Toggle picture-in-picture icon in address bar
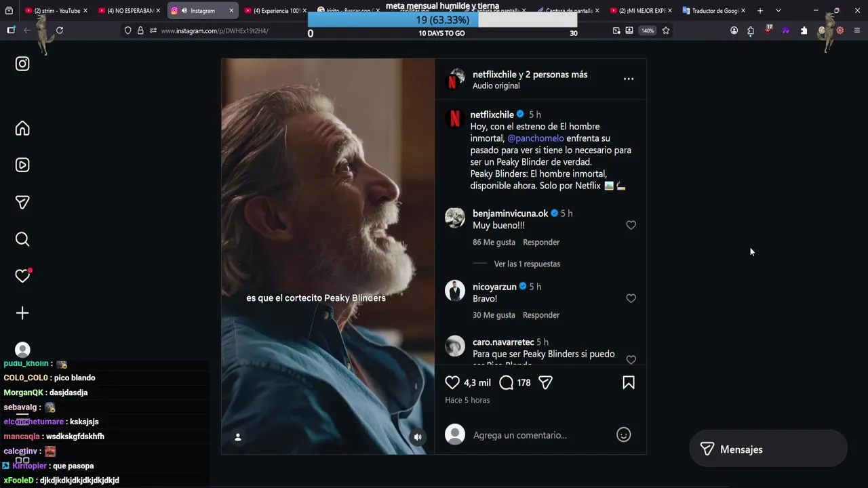This screenshot has height=488, width=868. [616, 30]
